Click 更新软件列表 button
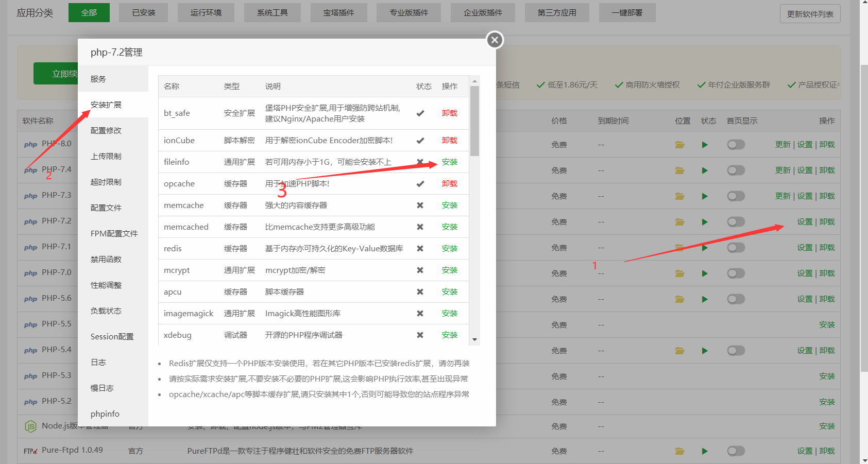 [810, 14]
